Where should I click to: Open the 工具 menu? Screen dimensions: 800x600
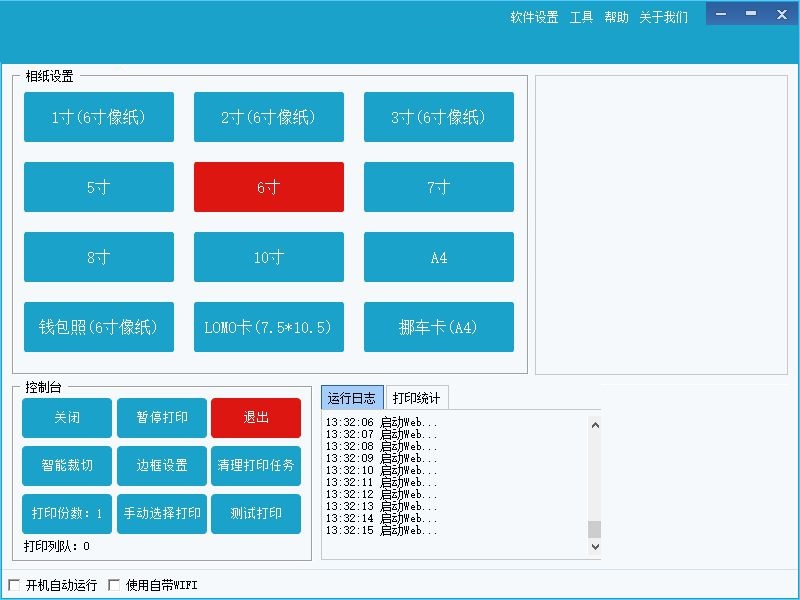pyautogui.click(x=581, y=17)
